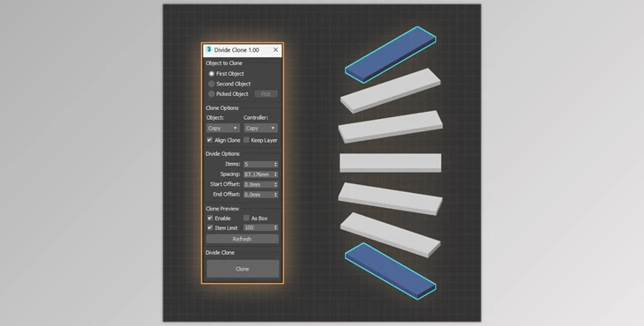Click the Pick button

(x=266, y=94)
